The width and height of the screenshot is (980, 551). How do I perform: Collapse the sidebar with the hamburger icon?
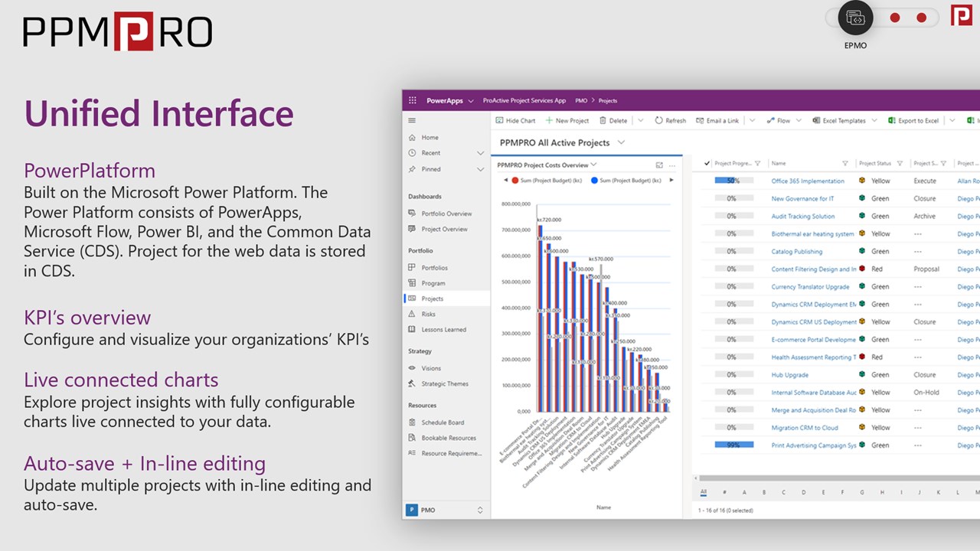tap(412, 120)
